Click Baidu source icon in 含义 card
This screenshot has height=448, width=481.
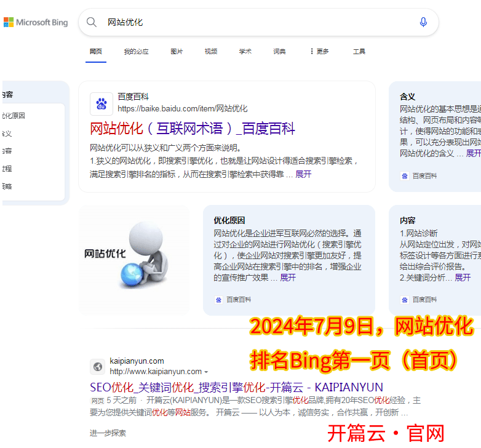pos(405,175)
